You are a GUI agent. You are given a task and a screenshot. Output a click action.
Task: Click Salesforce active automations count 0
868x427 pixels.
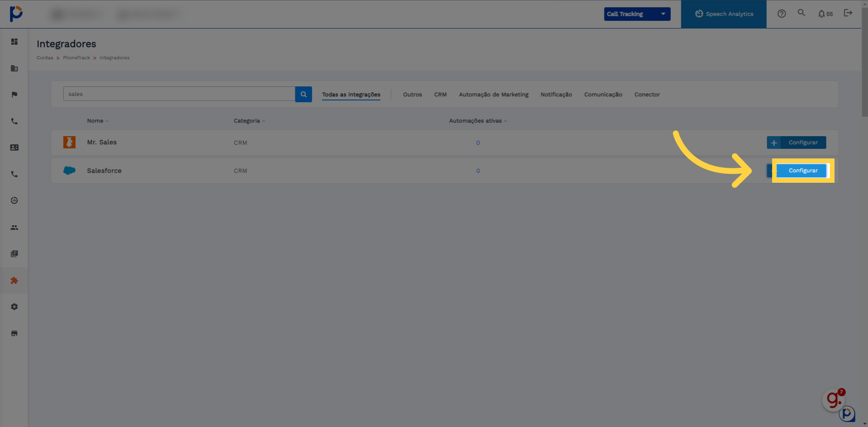click(478, 171)
